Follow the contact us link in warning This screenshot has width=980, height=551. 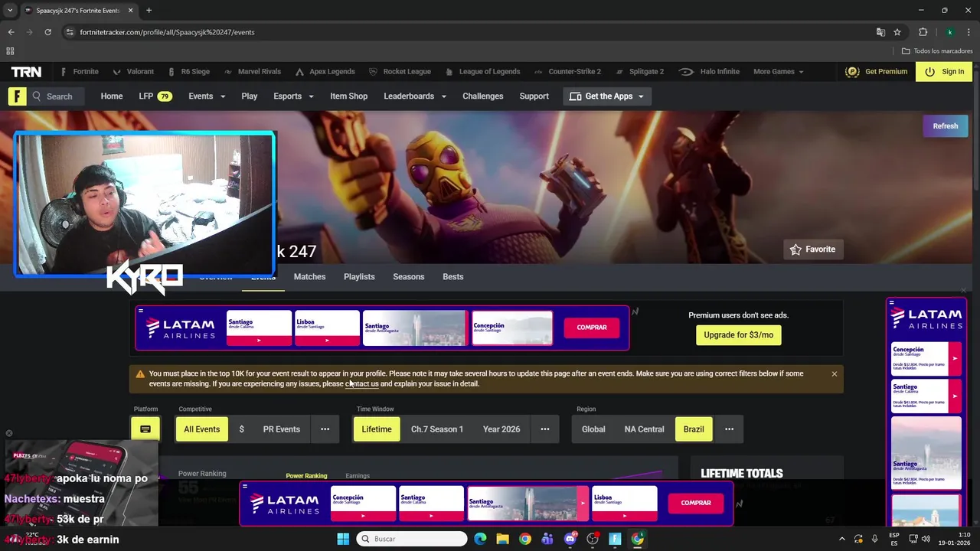[x=362, y=384]
